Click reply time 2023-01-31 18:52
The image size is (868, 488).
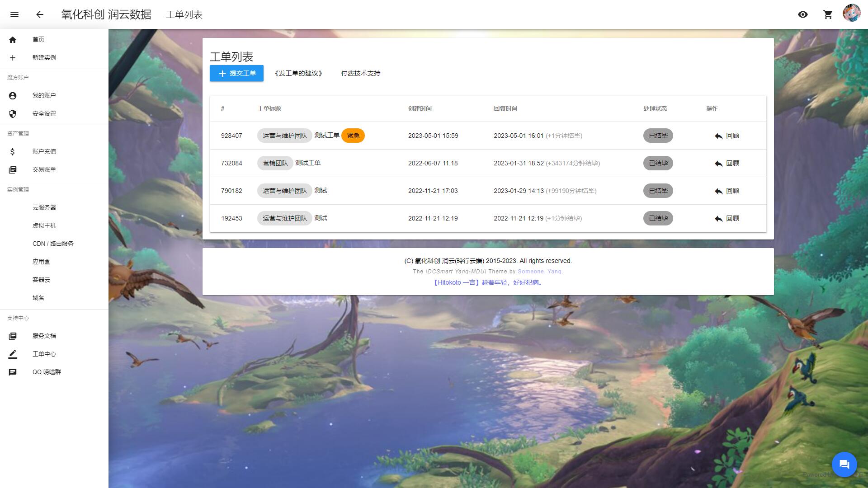(x=519, y=163)
